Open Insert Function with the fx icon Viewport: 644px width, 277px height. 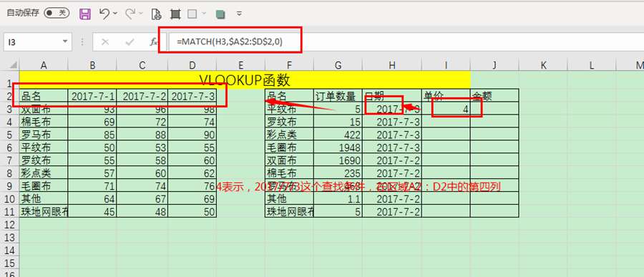click(x=153, y=42)
